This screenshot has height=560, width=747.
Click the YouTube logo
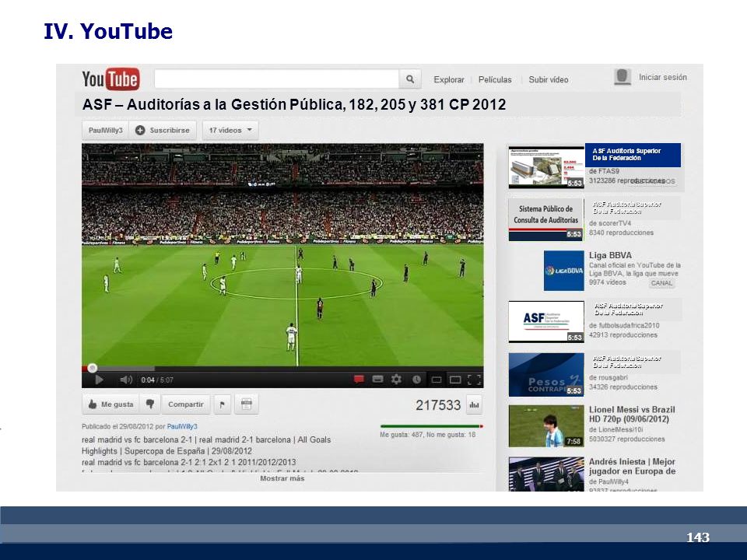[110, 79]
